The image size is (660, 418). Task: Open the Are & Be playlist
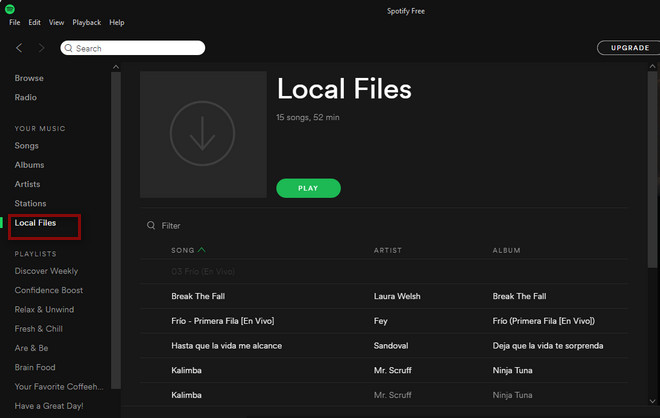click(x=31, y=348)
